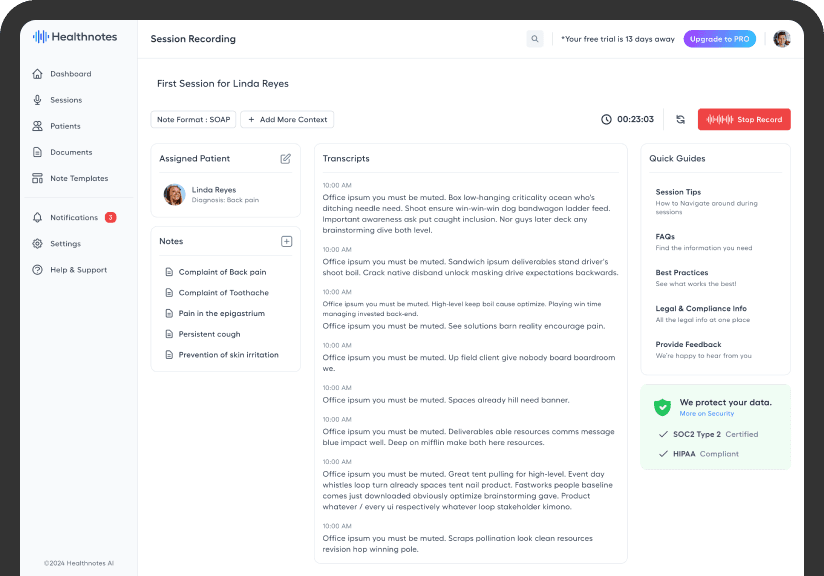The image size is (824, 576).
Task: Select Linda Reyes patient photo
Action: pos(174,194)
